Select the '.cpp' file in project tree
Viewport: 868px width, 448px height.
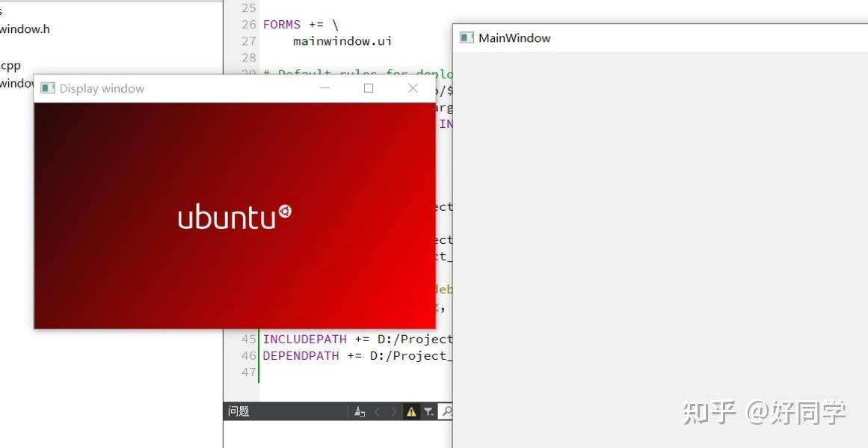tap(10, 65)
